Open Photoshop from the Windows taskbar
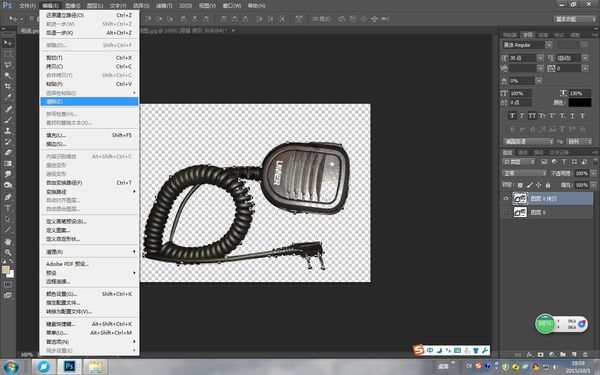Image resolution: width=600 pixels, height=375 pixels. pos(69,367)
